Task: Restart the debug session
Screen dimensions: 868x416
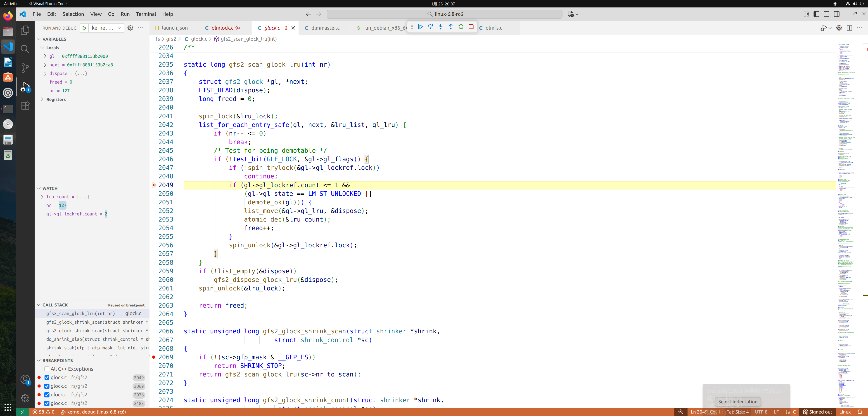Action: coord(461,27)
